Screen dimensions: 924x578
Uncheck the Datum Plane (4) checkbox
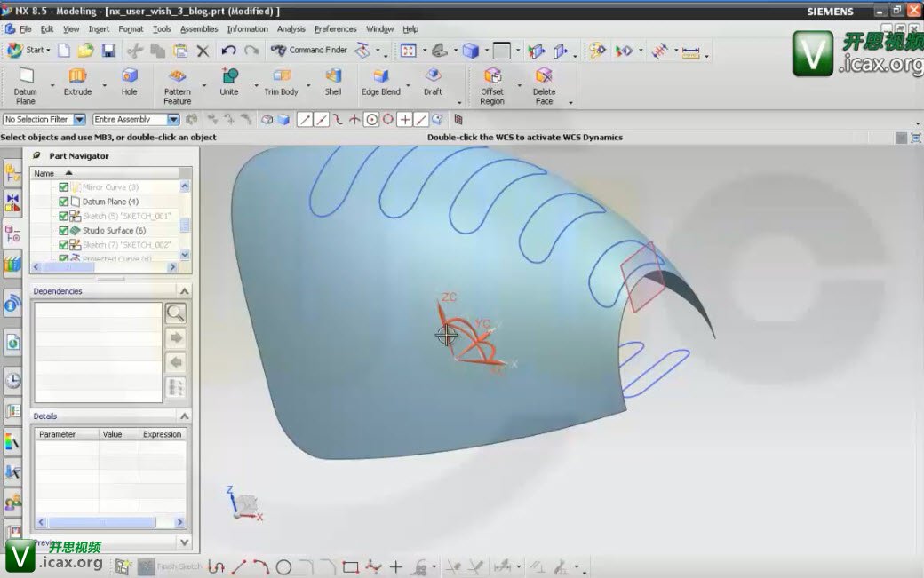pos(64,202)
